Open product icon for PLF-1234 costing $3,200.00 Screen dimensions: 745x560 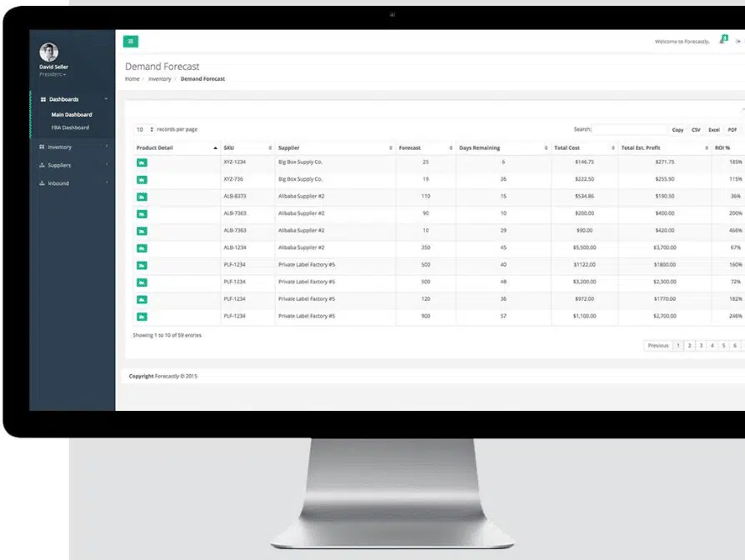coord(142,282)
